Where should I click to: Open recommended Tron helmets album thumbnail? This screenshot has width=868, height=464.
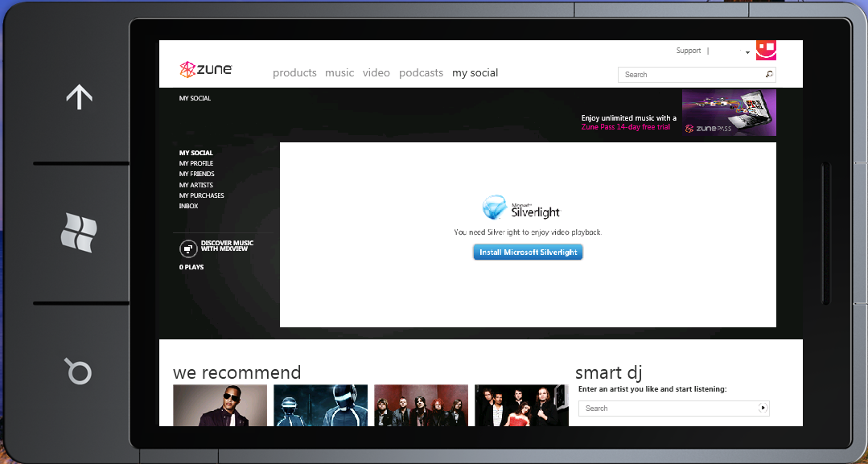coord(320,405)
